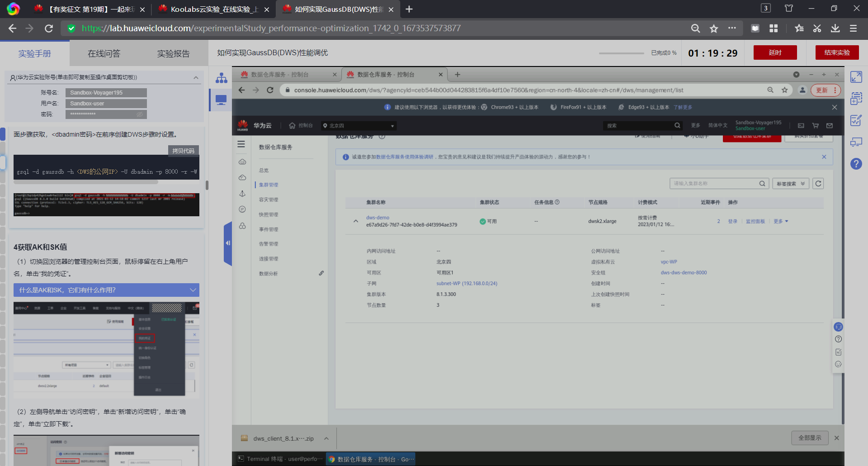Screen dimensions: 868x466
Task: Open the blue help question mark icon
Action: (x=856, y=164)
